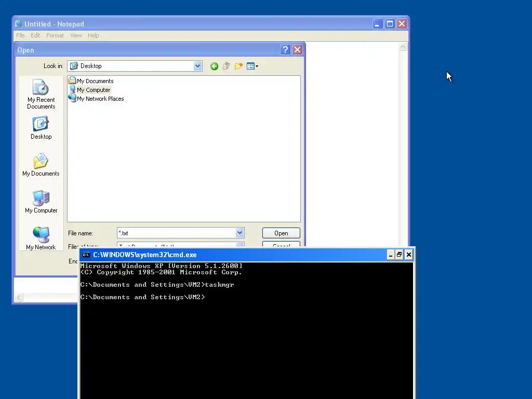Viewport: 532px width, 399px height.
Task: Close the Open dialog
Action: [298, 50]
